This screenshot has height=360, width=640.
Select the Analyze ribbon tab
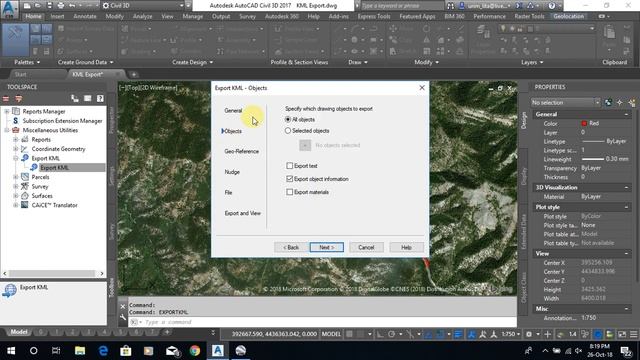[x=142, y=16]
